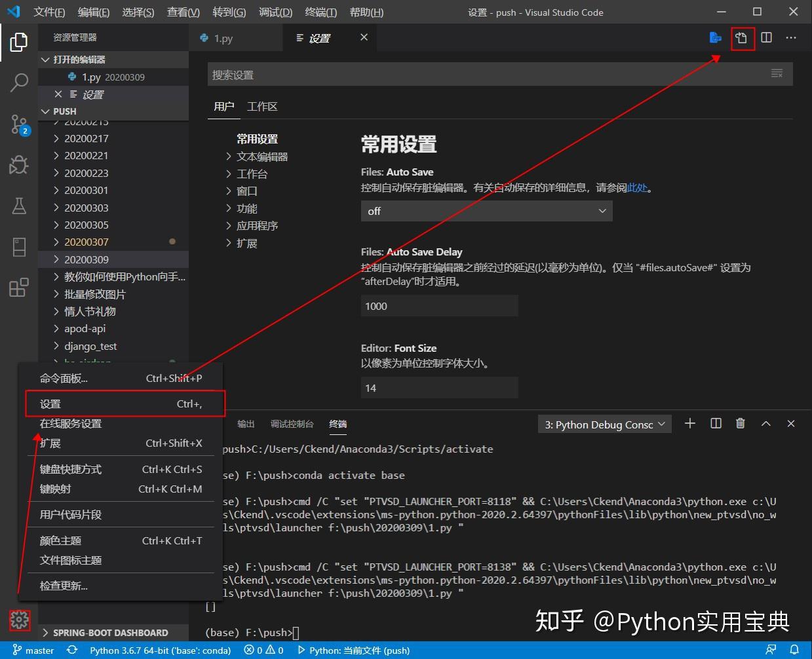Screen dimensions: 812x659
Task: Click the errors and warnings status indicator
Action: (263, 650)
